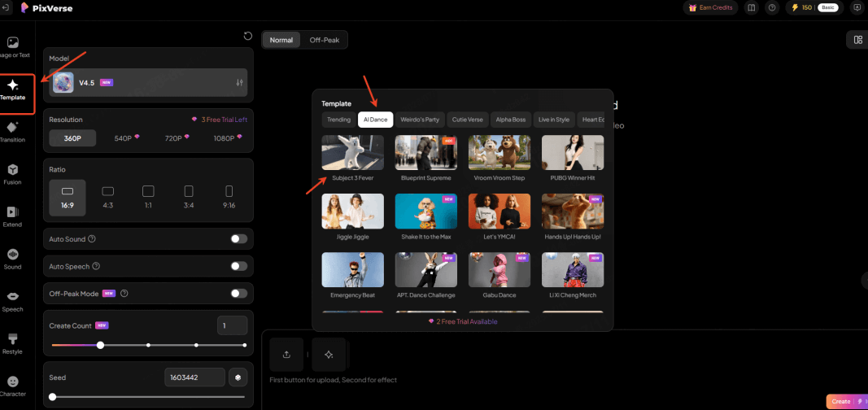The image size is (868, 410).
Task: Switch to Trending template tab
Action: [x=338, y=120]
